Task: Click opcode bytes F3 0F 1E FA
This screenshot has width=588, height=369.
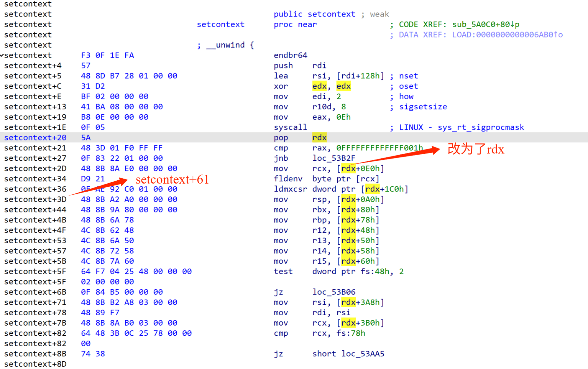Action: click(107, 55)
